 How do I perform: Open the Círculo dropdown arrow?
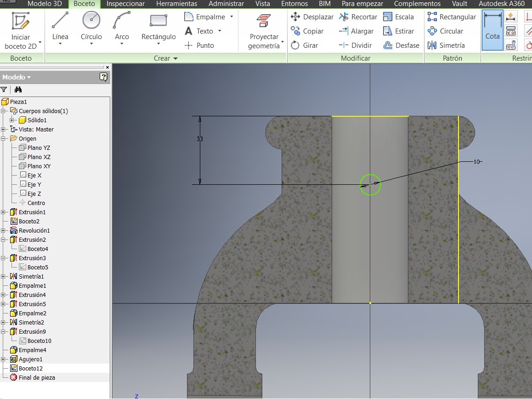[91, 44]
